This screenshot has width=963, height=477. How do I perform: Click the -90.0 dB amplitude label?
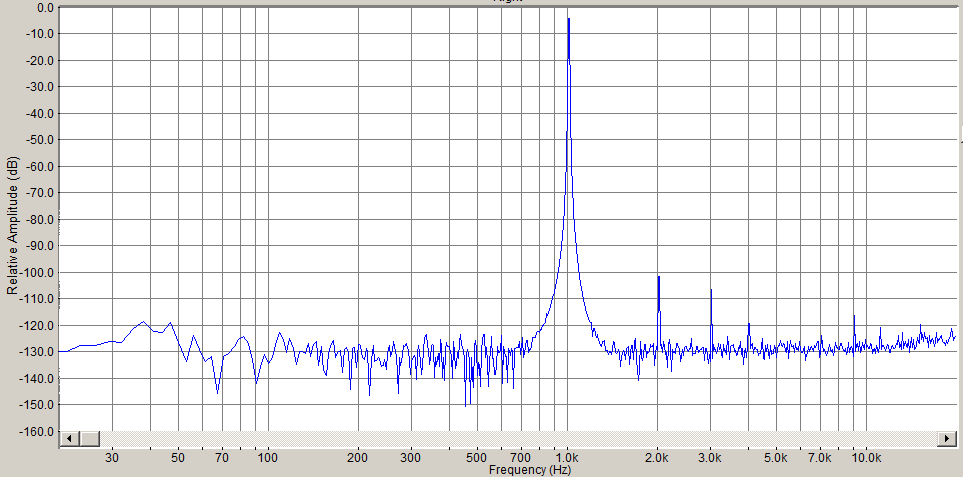(41, 246)
